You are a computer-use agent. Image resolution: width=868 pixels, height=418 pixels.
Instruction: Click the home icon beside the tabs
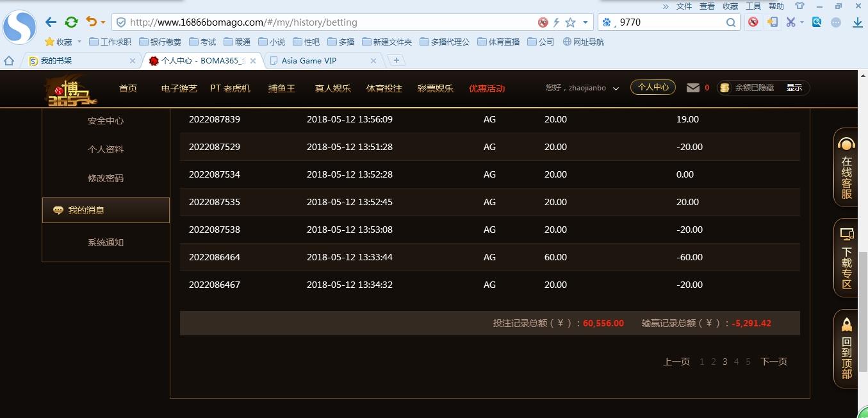[x=9, y=61]
